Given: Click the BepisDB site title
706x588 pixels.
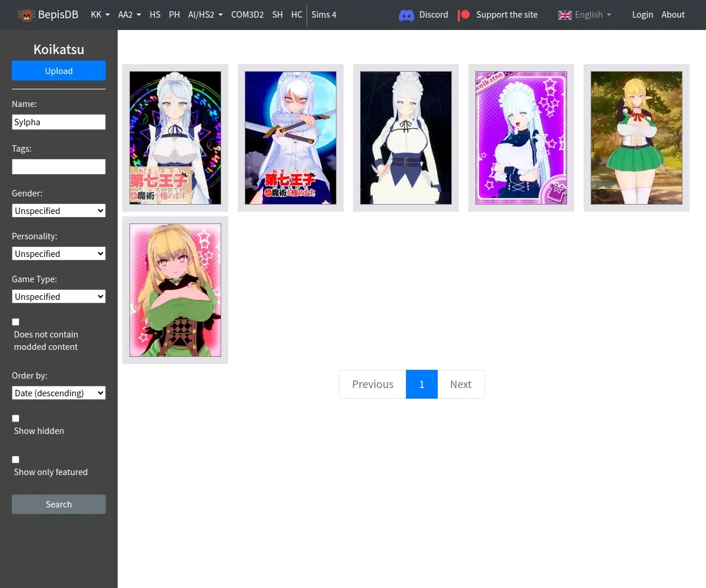Looking at the screenshot, I should click(x=58, y=15).
